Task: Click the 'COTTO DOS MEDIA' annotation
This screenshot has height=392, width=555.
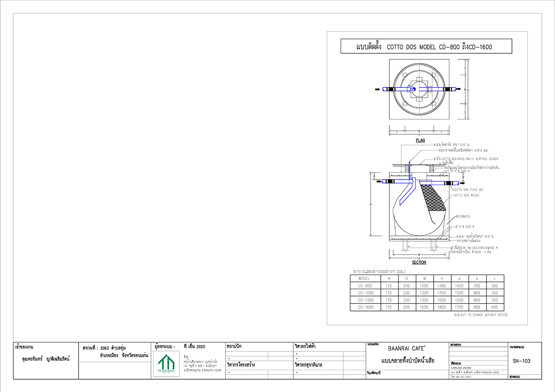Action: pyautogui.click(x=466, y=195)
